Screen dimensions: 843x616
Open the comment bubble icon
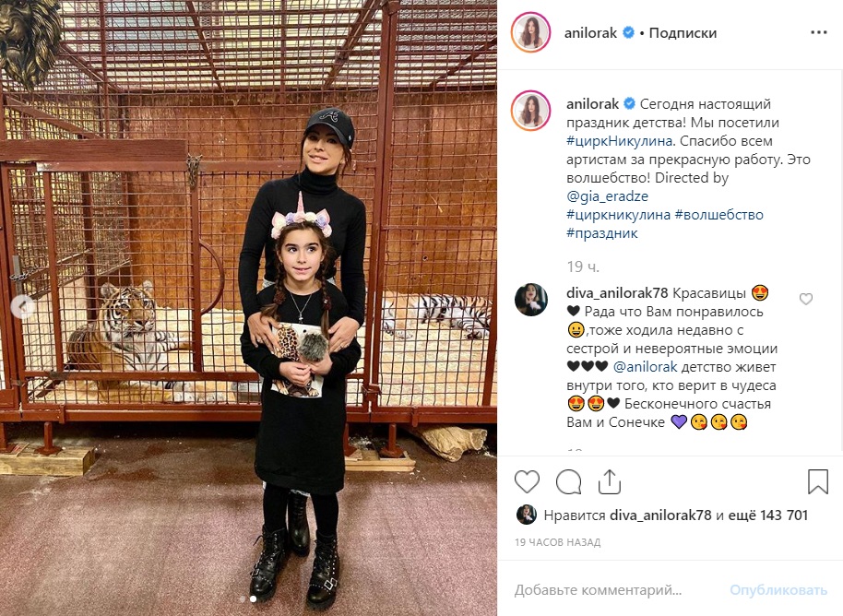[x=568, y=481]
